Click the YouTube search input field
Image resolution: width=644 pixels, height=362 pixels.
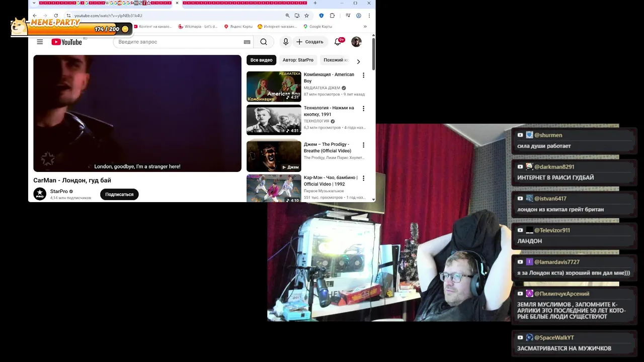179,42
